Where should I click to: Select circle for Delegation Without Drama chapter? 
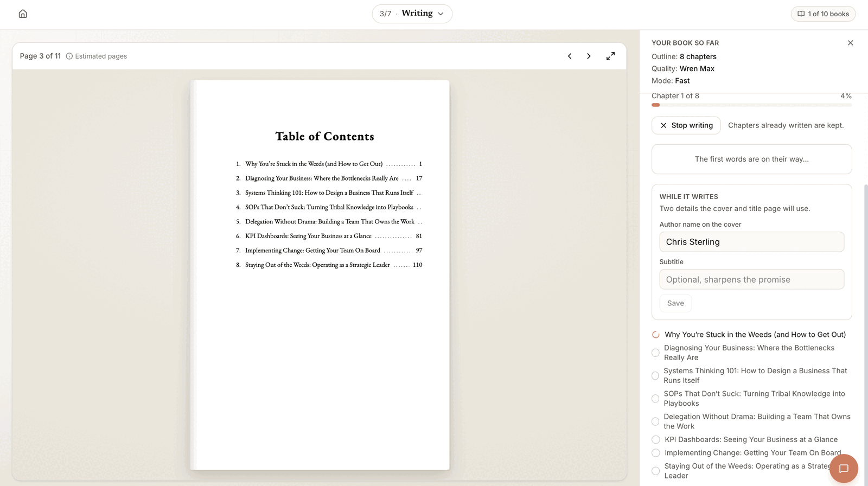tap(655, 421)
